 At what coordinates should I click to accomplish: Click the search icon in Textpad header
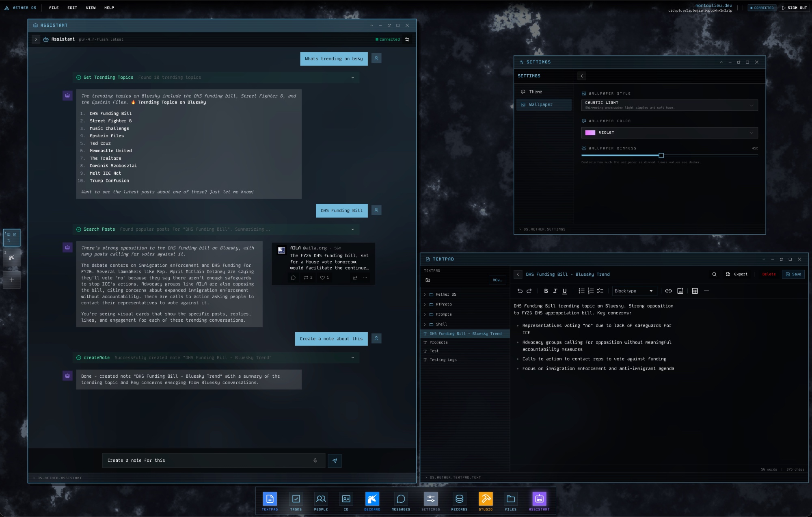[714, 274]
